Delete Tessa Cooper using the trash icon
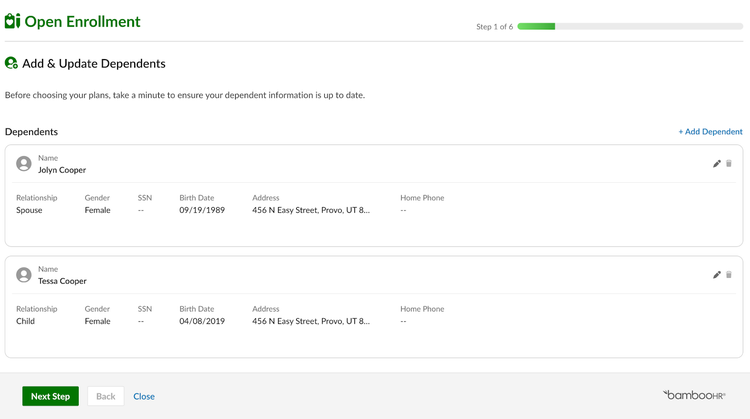Viewport: 750px width, 419px height. tap(729, 275)
